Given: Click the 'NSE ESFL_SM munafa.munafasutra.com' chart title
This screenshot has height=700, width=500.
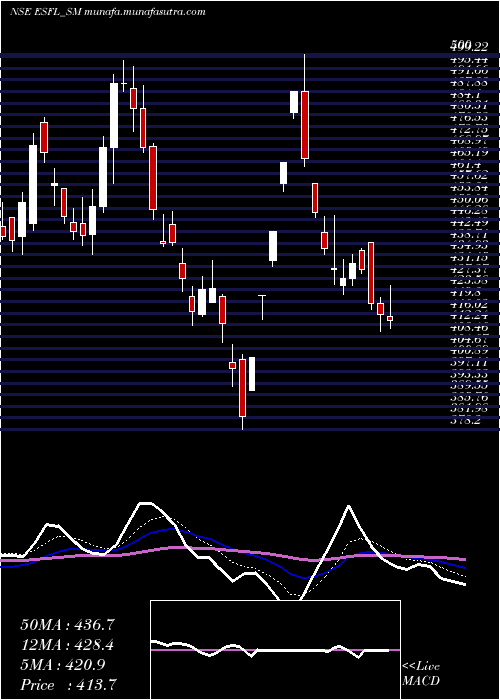Looking at the screenshot, I should [x=108, y=12].
